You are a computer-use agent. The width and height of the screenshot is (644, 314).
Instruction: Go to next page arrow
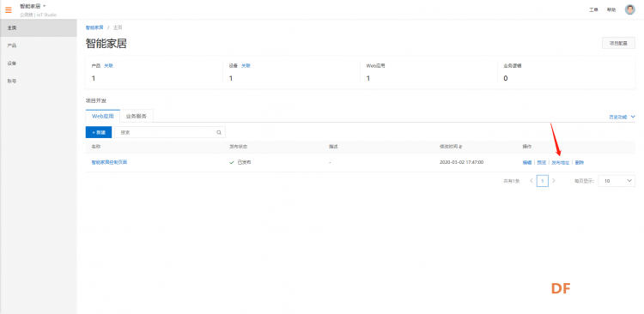[x=554, y=181]
